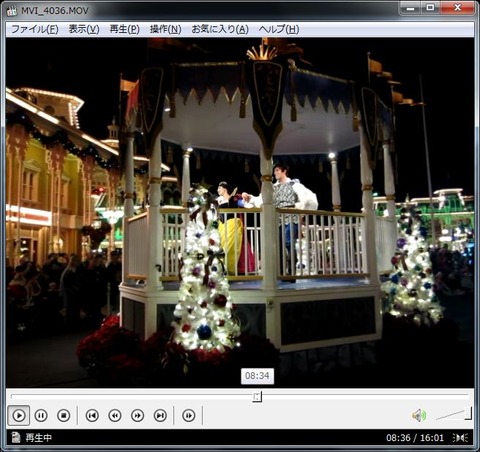The width and height of the screenshot is (480, 452).
Task: Stop the video playback
Action: [x=64, y=416]
